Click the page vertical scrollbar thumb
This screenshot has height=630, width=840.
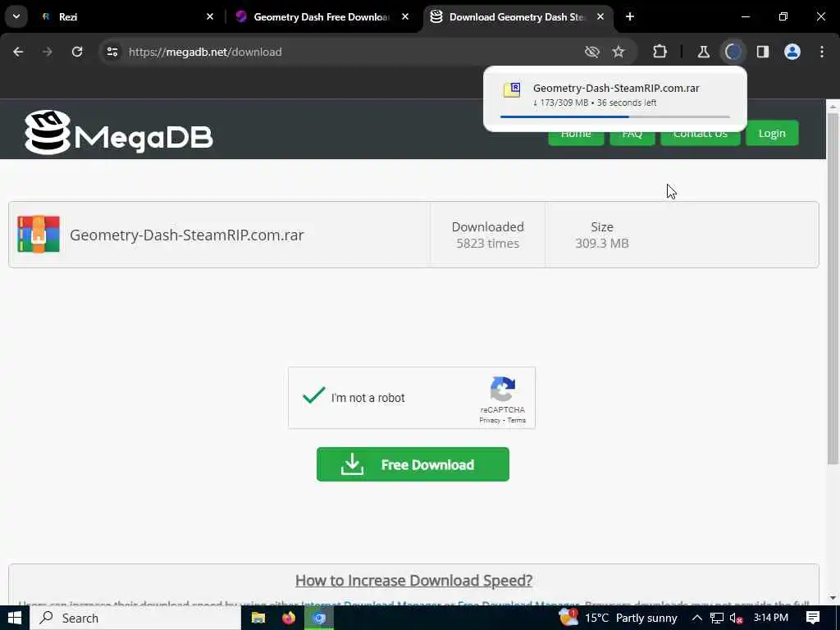(833, 290)
